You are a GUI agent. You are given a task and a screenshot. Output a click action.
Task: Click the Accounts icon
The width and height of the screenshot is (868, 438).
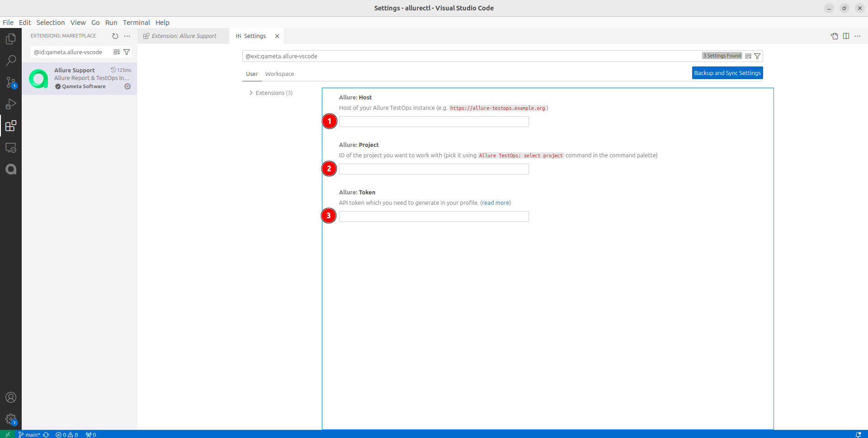pos(11,397)
